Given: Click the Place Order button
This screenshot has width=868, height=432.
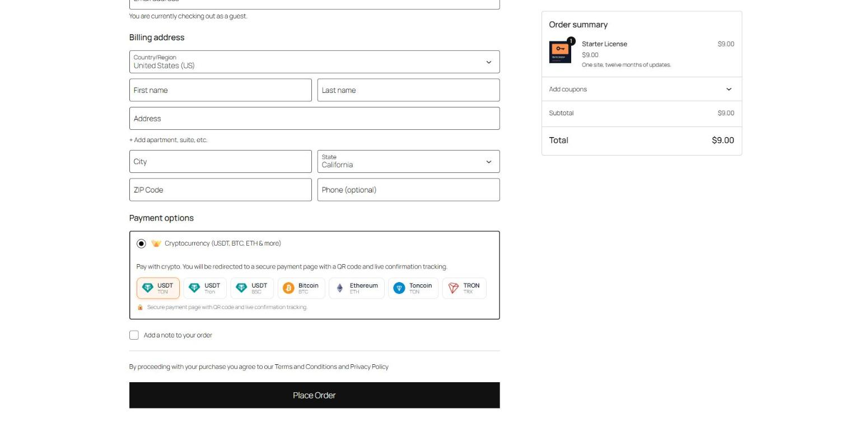Looking at the screenshot, I should pos(314,396).
